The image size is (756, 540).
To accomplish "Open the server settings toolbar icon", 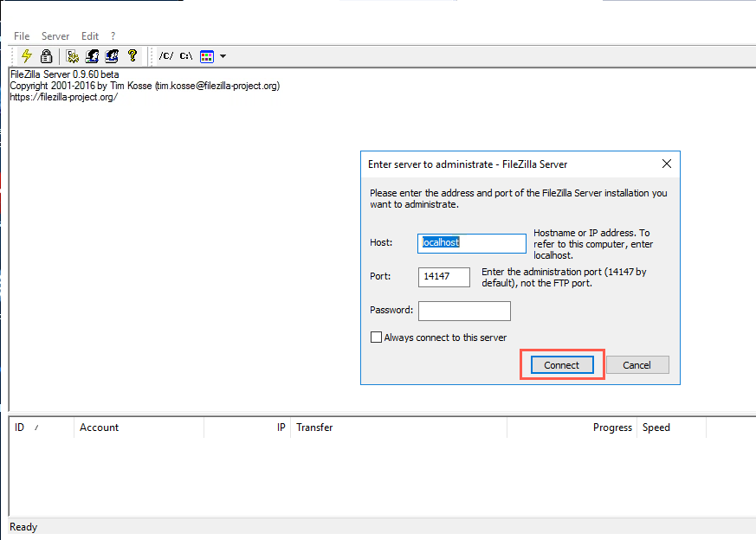I will click(73, 56).
